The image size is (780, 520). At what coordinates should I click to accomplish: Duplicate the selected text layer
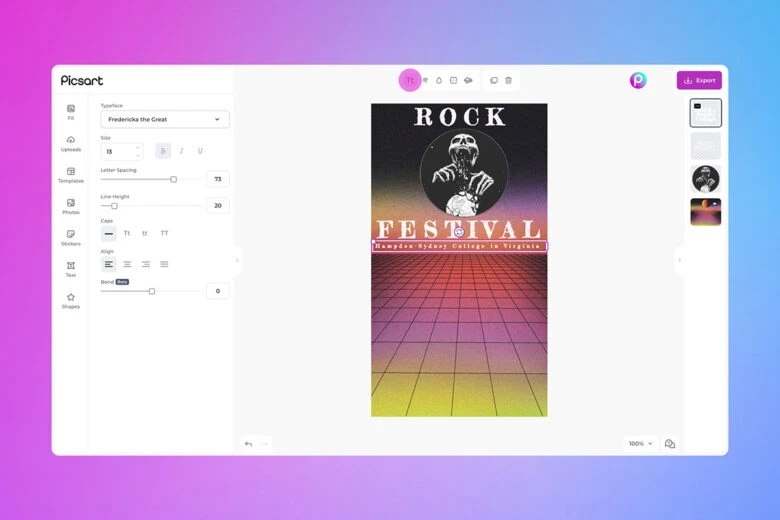493,80
